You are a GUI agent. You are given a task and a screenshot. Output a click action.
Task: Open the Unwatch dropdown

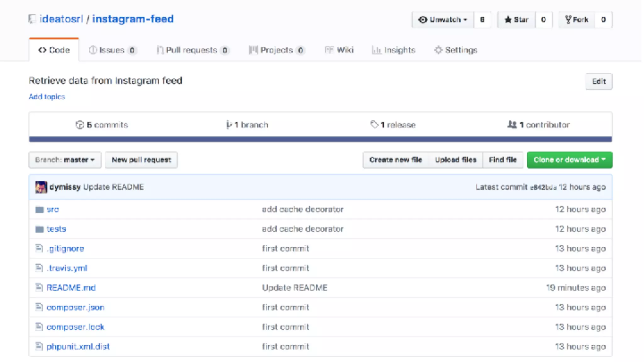443,20
